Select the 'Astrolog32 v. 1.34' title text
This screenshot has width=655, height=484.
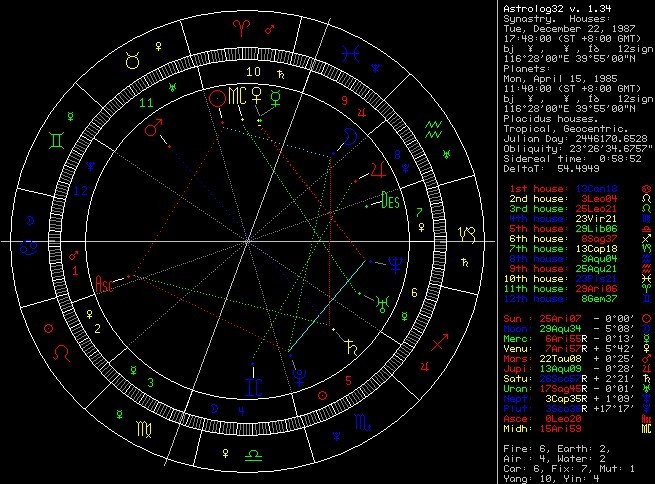[x=557, y=8]
